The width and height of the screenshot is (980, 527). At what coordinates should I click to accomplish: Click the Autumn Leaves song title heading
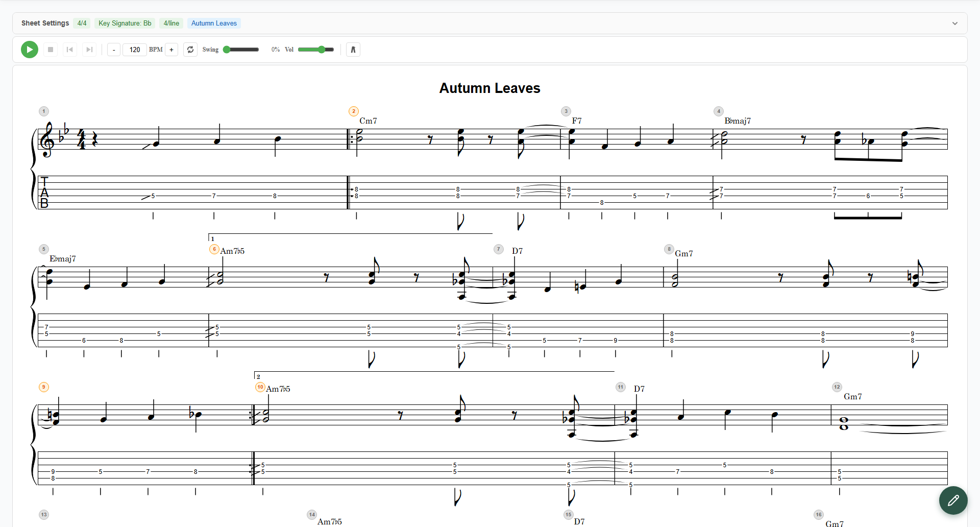(490, 88)
